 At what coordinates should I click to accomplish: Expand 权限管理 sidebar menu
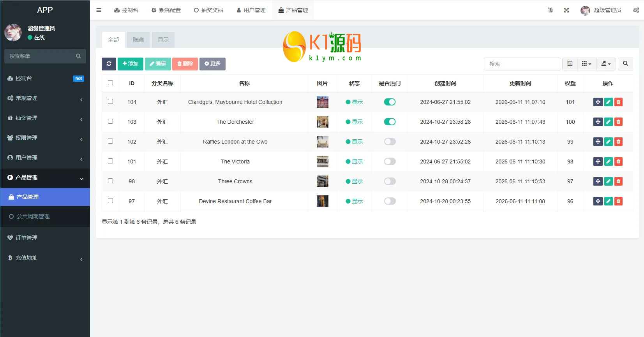coord(45,138)
